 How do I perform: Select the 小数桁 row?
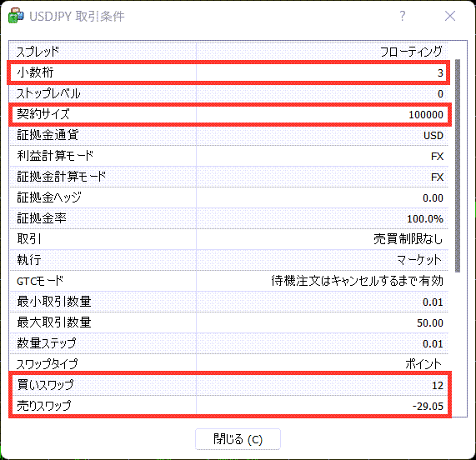(229, 72)
